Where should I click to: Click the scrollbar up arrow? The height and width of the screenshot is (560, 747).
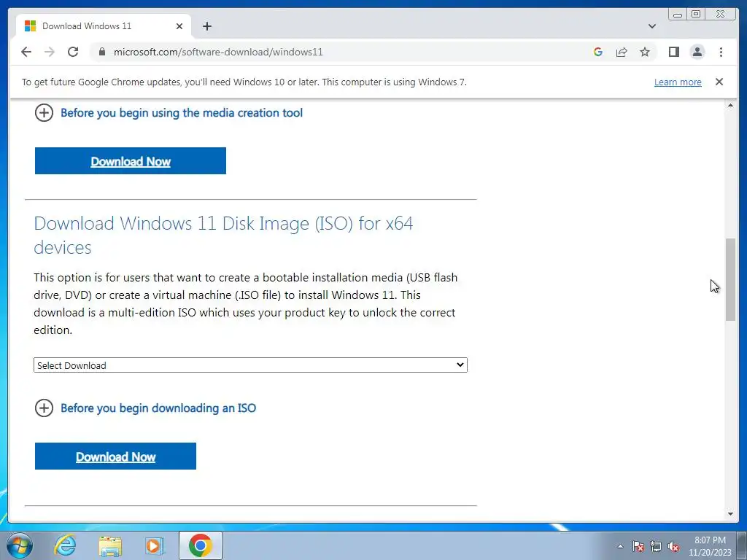730,105
